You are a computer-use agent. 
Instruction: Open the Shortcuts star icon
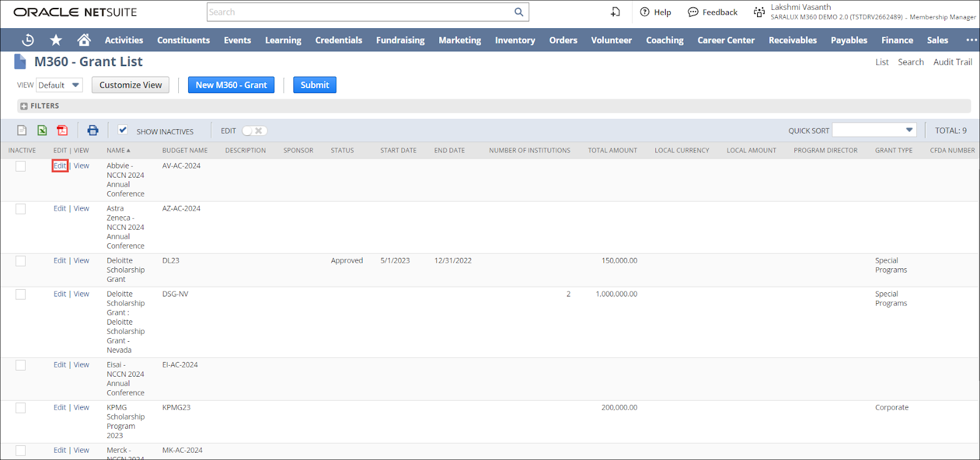click(56, 40)
